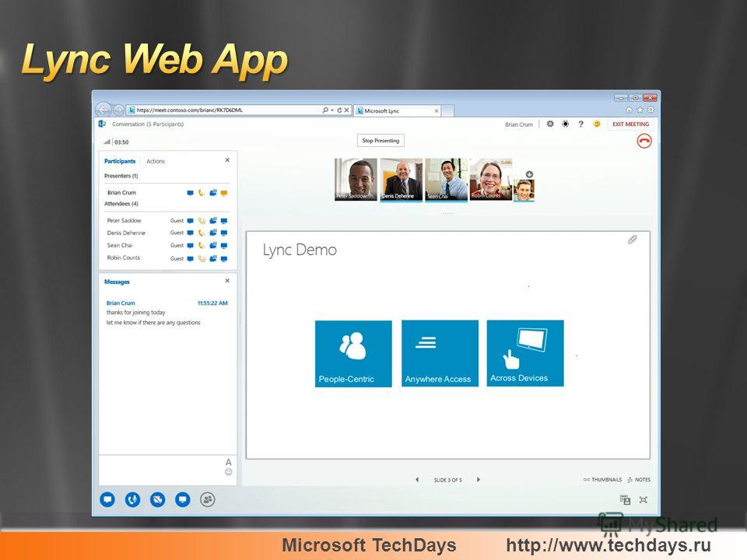Click the audio device icon beside gear

coord(566,124)
